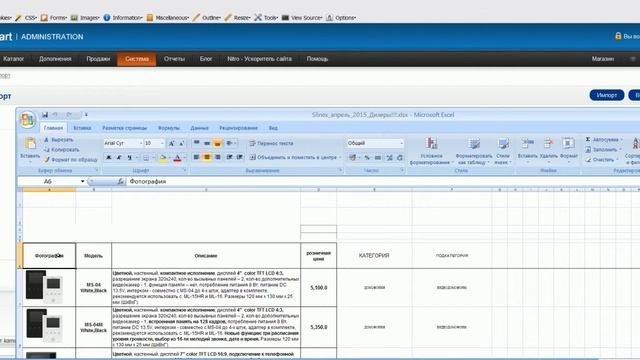Image resolution: width=640 pixels, height=360 pixels.
Task: Switch to the Рецензирование ribbon tab
Action: pyautogui.click(x=238, y=128)
